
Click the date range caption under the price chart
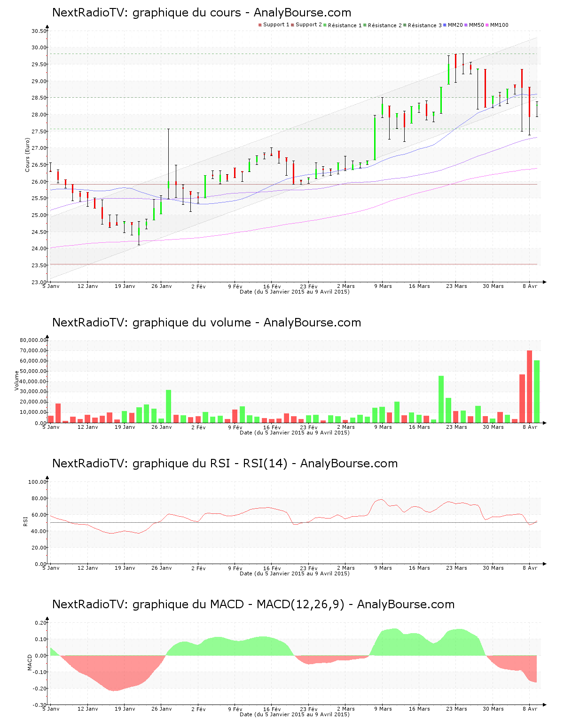pos(295,292)
